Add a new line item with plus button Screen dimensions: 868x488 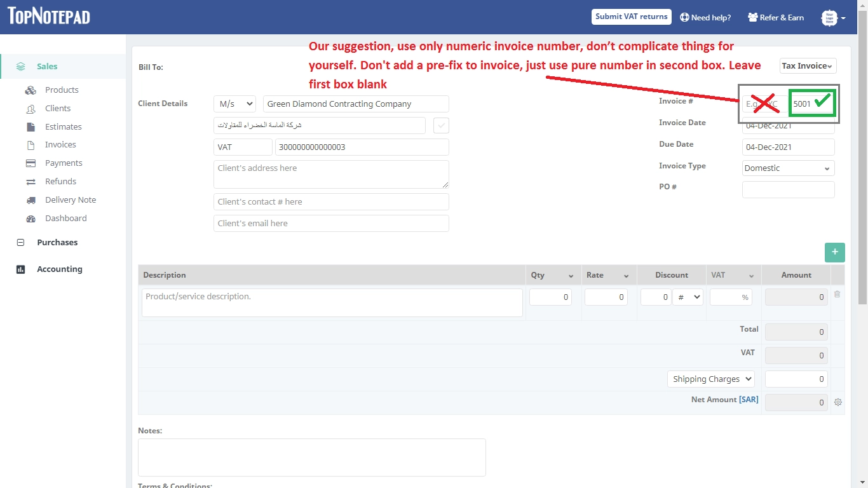tap(834, 252)
